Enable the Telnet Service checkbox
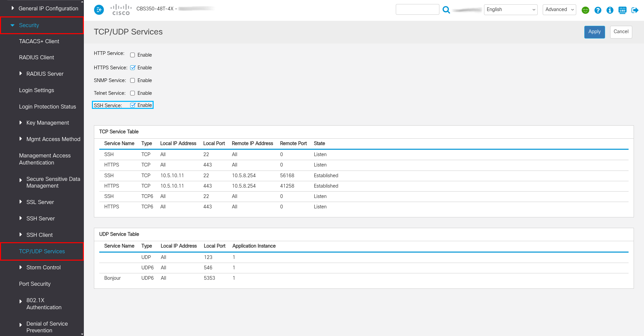Screen dimensions: 644x336 tap(132, 93)
